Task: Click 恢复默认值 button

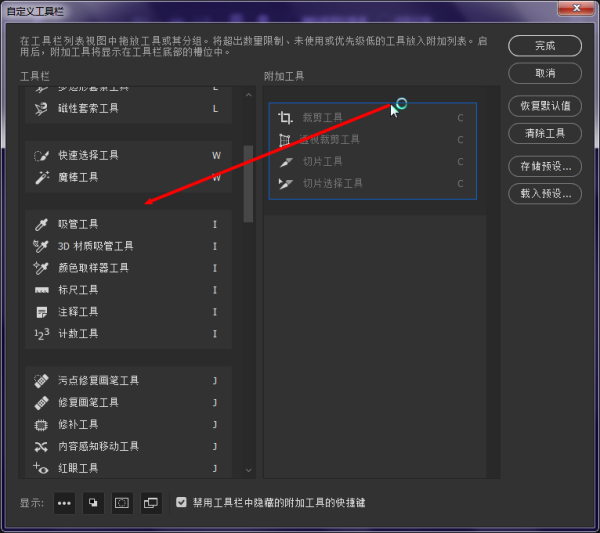Action: pyautogui.click(x=545, y=106)
